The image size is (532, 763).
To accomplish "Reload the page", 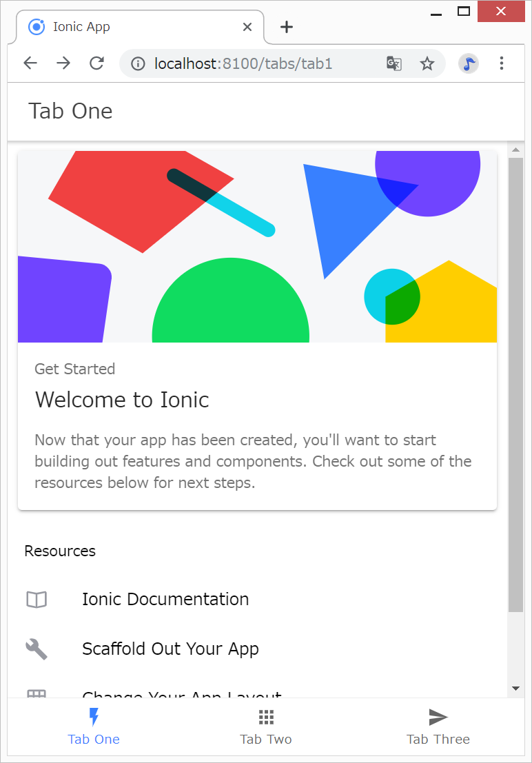I will click(96, 64).
